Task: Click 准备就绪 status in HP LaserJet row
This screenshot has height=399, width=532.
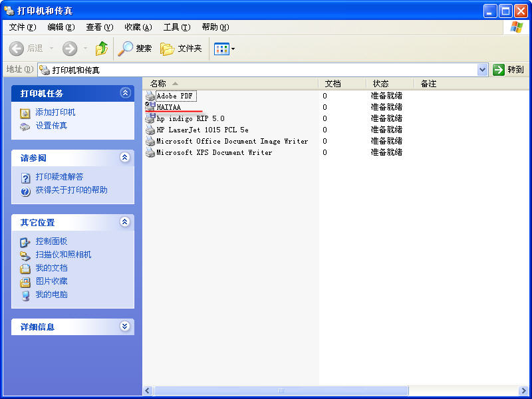Action: tap(386, 130)
